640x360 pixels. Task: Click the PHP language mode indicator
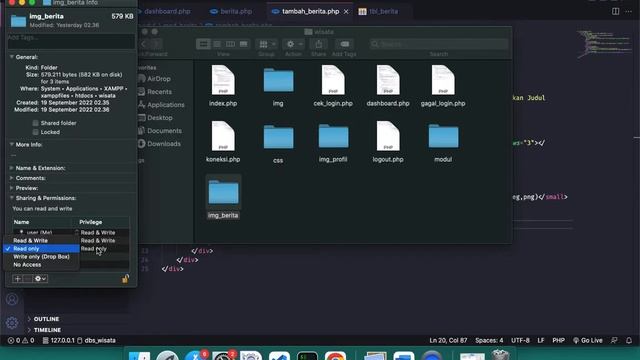(x=558, y=340)
